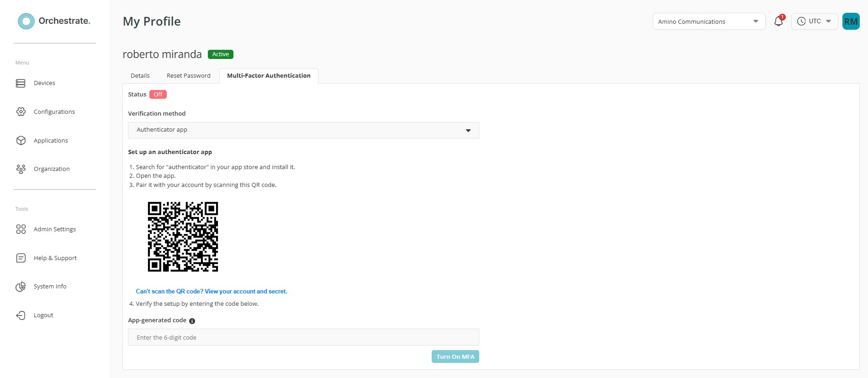Open Organization using its people icon
The image size is (868, 378).
(x=21, y=169)
